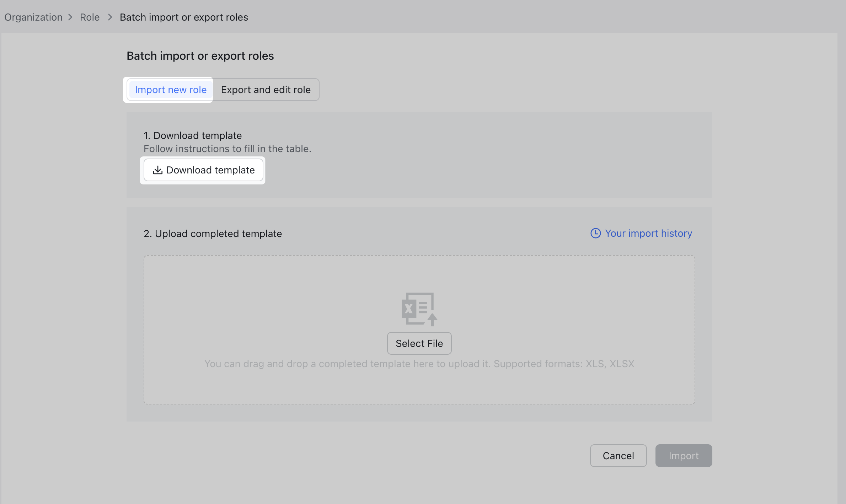The width and height of the screenshot is (846, 504).
Task: Click the download icon on Download template button
Action: 157,170
